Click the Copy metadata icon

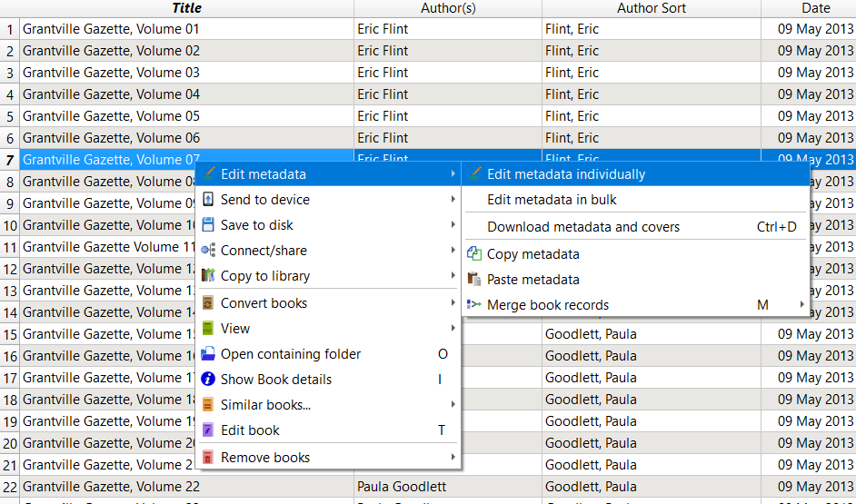coord(474,254)
